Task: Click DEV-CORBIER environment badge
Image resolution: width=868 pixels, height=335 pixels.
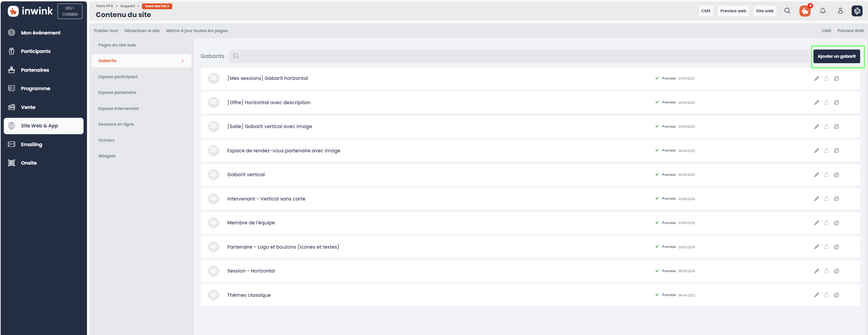Action: pos(70,11)
